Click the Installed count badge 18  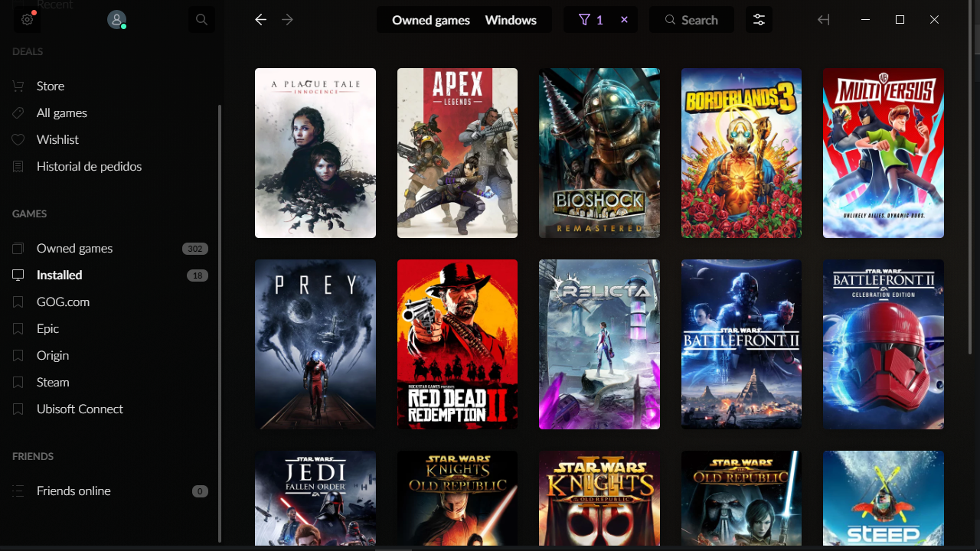[x=198, y=275]
